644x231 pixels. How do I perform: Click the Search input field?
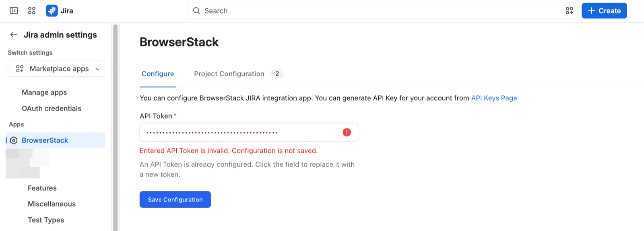(x=382, y=11)
